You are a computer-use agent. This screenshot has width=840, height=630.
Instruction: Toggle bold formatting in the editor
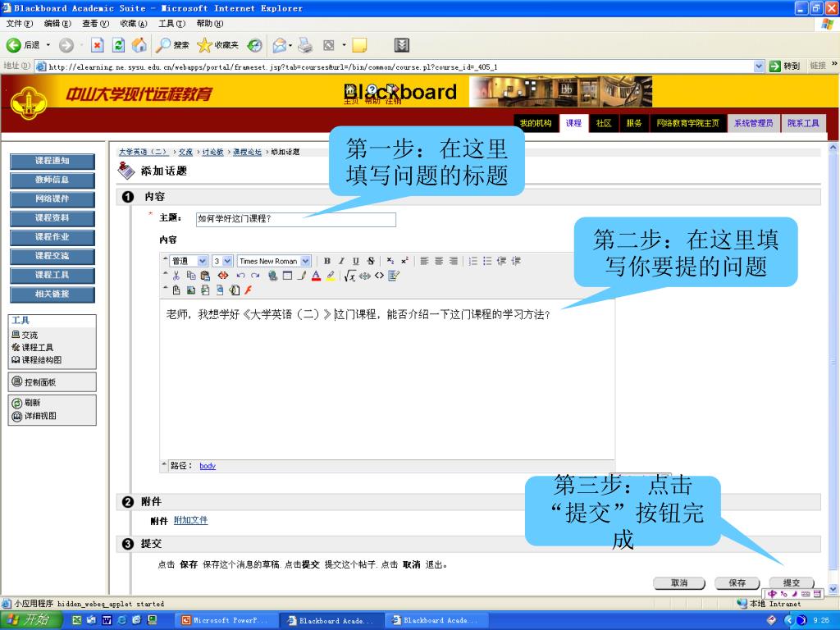(x=327, y=261)
